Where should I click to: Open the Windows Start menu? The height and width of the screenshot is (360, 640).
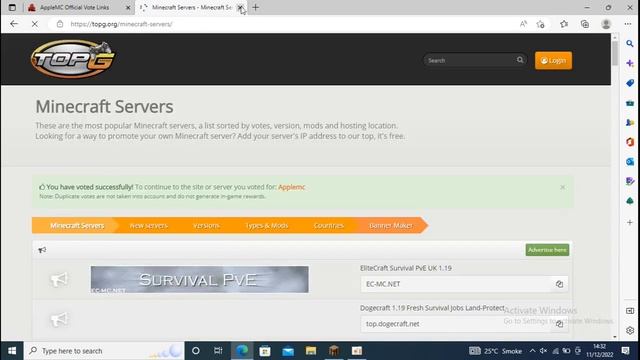tap(12, 351)
